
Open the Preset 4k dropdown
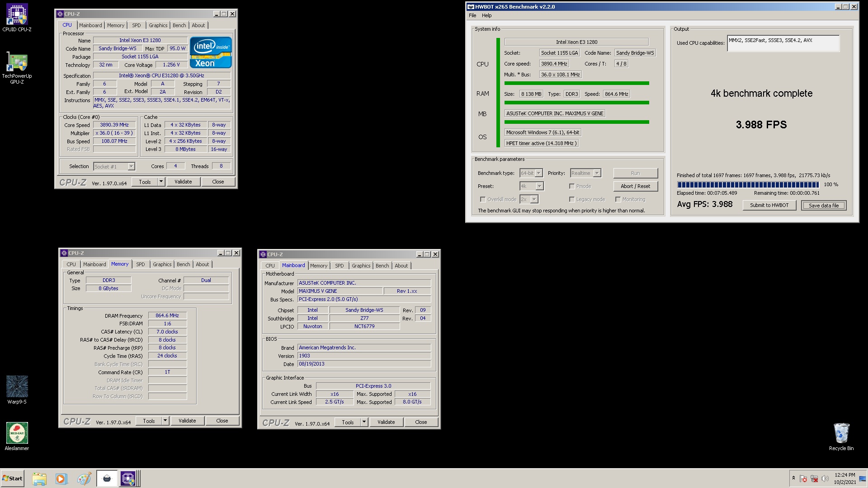coord(532,186)
